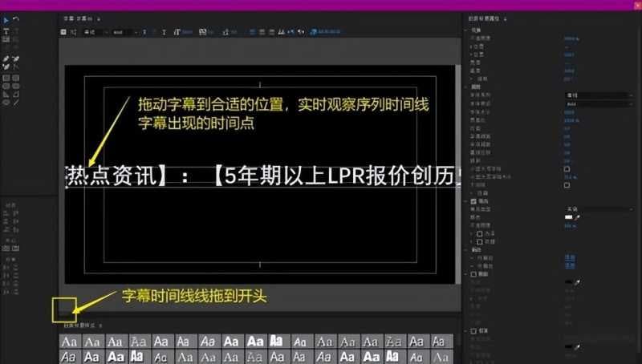This screenshot has width=642, height=364.
Task: Select the Pen tool
Action: (6, 59)
